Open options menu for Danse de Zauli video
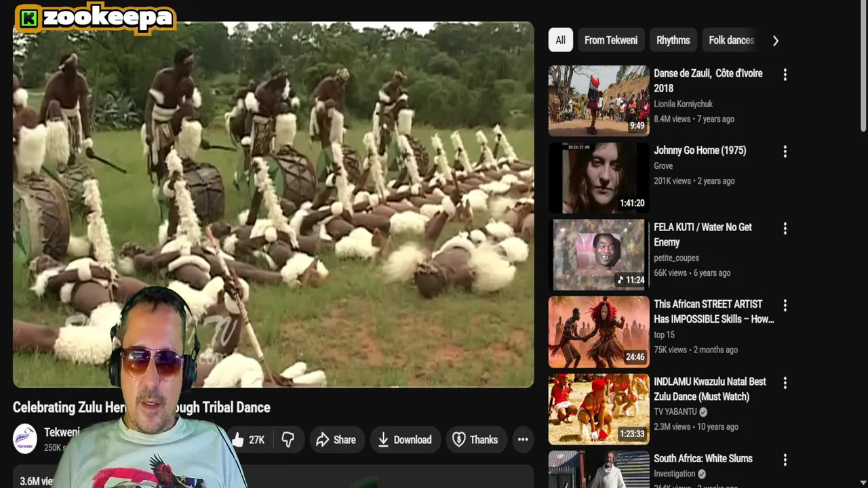Screen dimensions: 868x488 [x=785, y=75]
